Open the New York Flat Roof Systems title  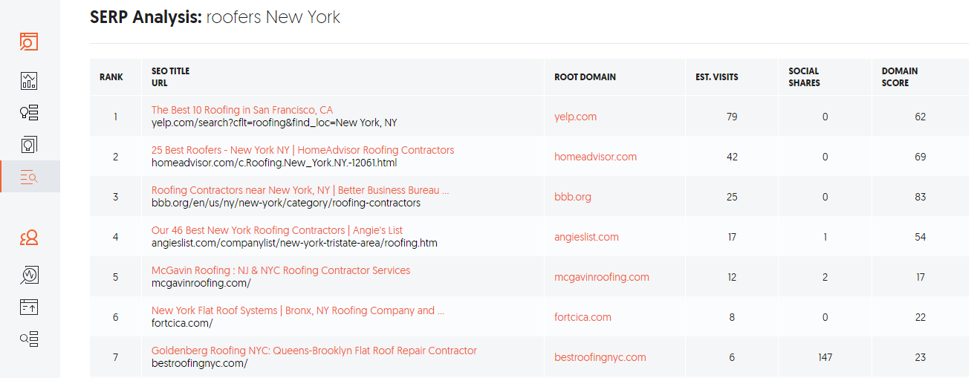(x=298, y=310)
